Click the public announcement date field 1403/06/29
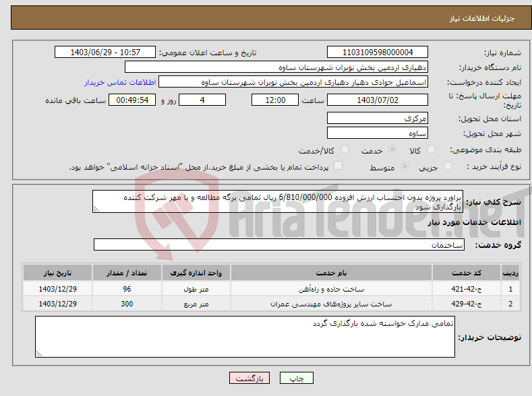This screenshot has width=532, height=396. [105, 52]
